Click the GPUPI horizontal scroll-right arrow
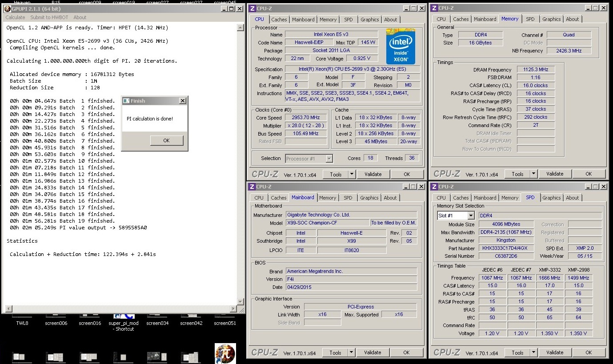This screenshot has width=613, height=364. [233, 309]
